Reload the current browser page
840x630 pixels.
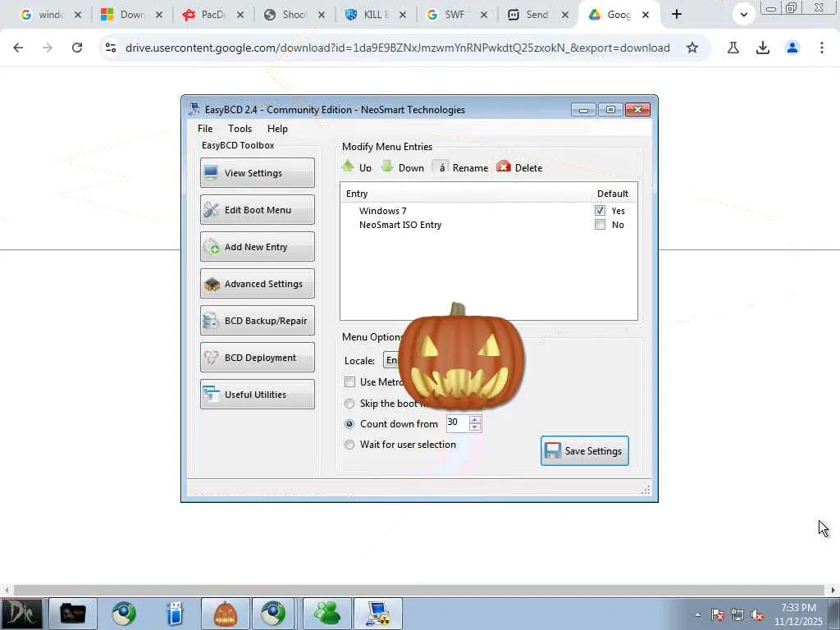[77, 48]
